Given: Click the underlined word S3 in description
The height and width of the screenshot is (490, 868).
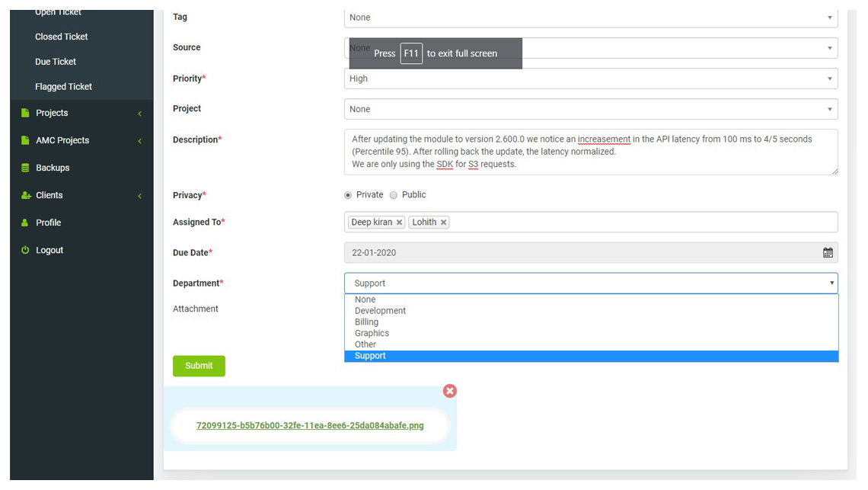Looking at the screenshot, I should point(474,164).
